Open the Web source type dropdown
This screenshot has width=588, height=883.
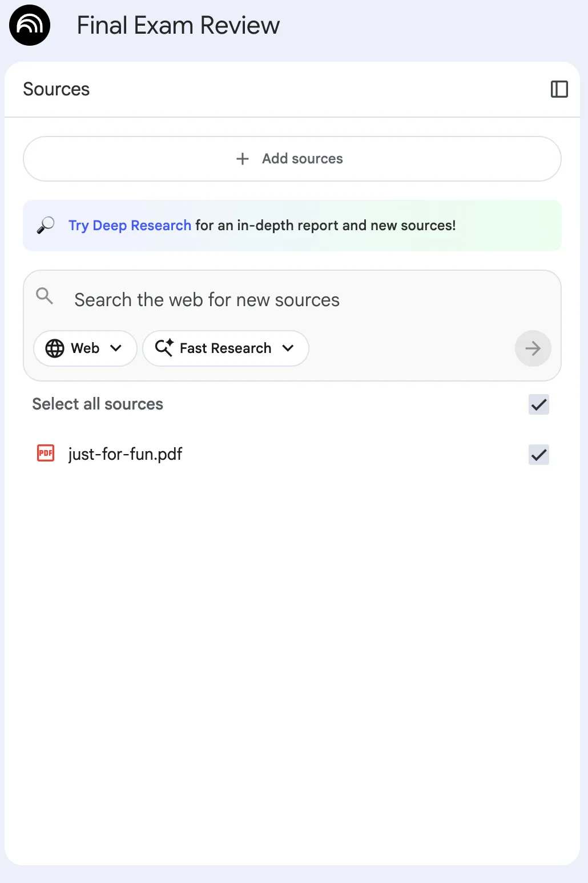click(117, 348)
